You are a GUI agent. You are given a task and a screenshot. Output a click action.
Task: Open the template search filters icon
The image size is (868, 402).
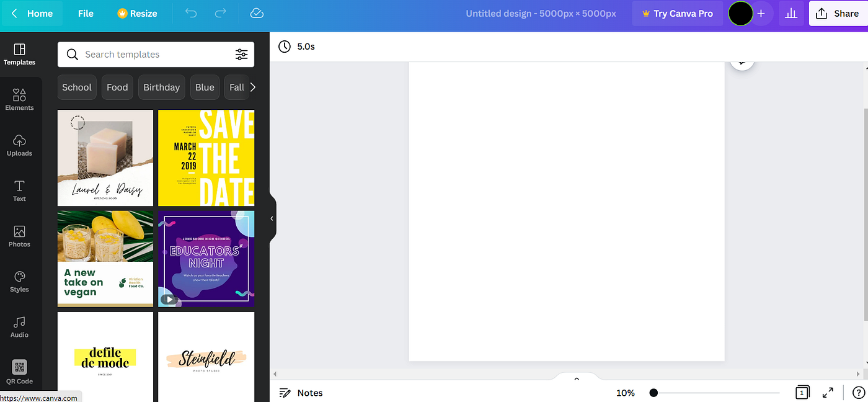pyautogui.click(x=241, y=55)
